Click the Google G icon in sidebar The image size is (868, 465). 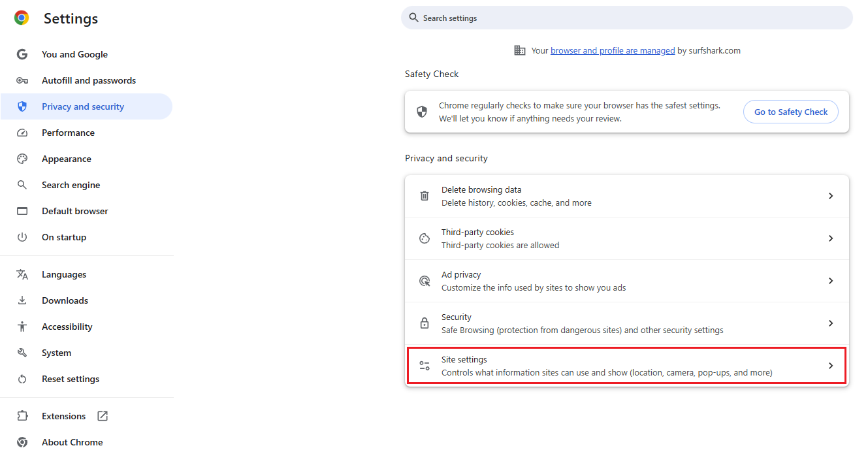pos(22,54)
